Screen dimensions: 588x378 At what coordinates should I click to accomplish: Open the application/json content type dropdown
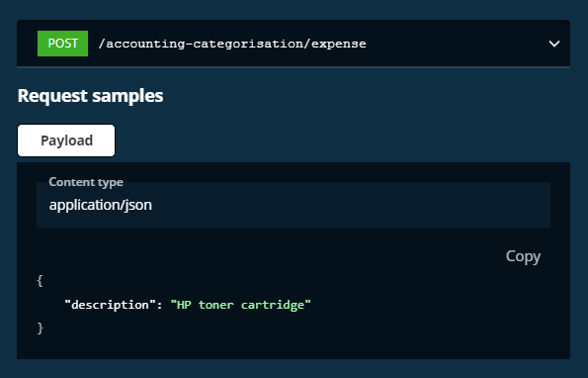click(x=294, y=205)
